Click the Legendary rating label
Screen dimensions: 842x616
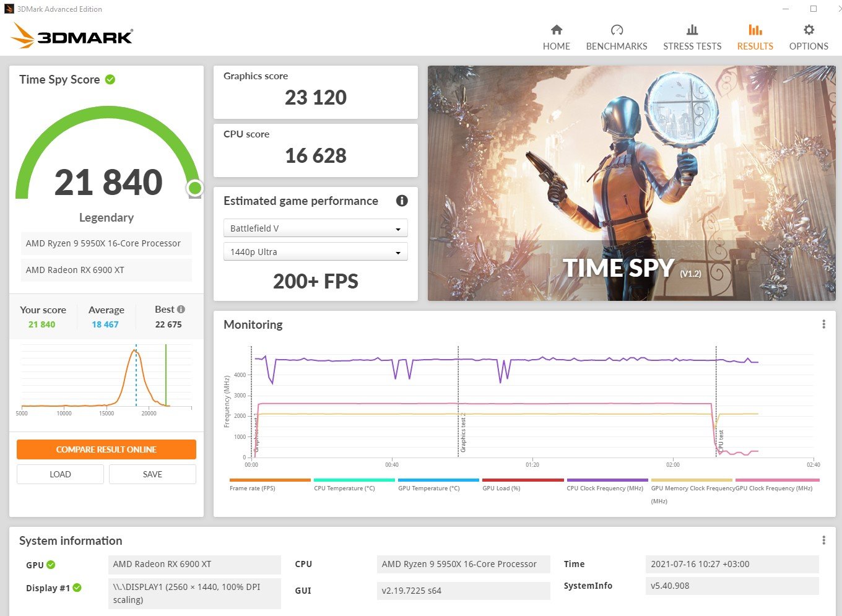coord(106,217)
